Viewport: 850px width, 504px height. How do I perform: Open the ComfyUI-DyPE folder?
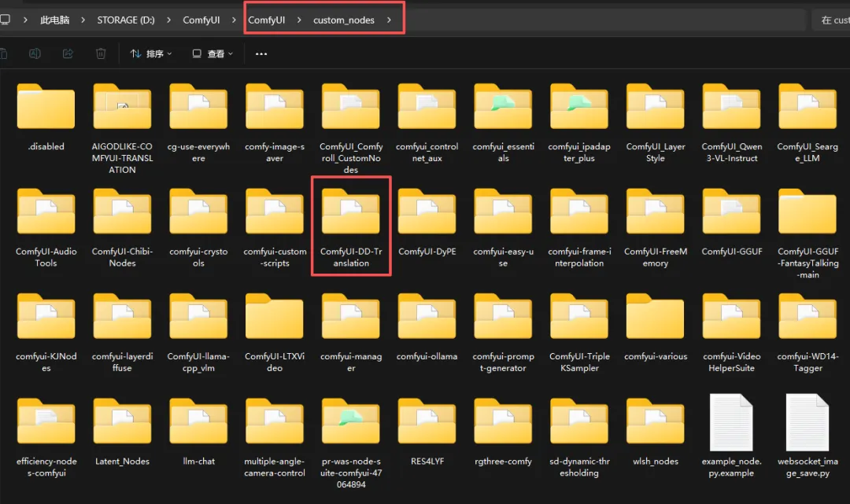(427, 212)
